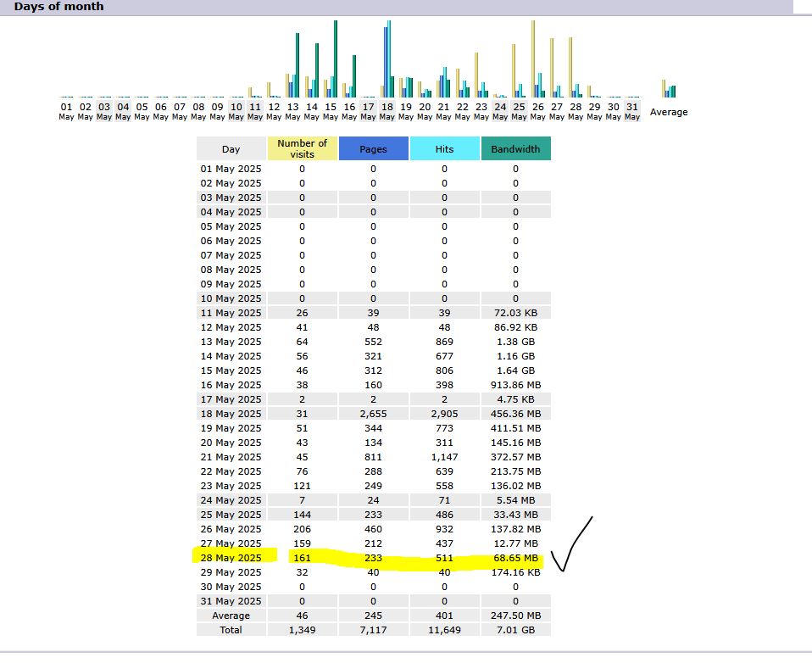Click the 137.82 MB bandwidth value
812x663 pixels.
point(516,529)
